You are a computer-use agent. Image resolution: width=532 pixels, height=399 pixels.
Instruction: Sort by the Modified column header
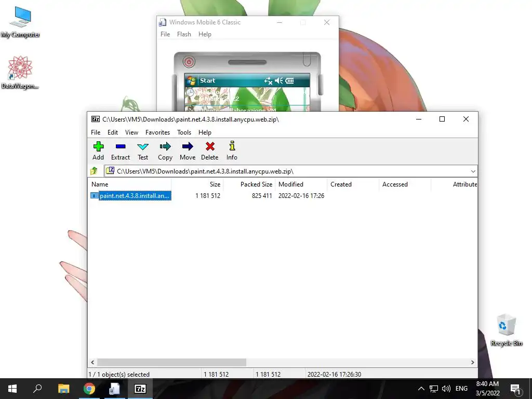301,184
